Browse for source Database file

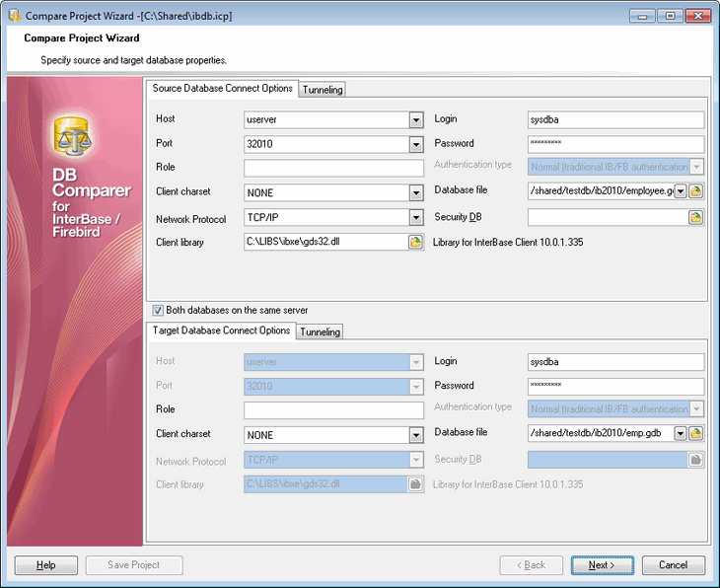click(695, 191)
